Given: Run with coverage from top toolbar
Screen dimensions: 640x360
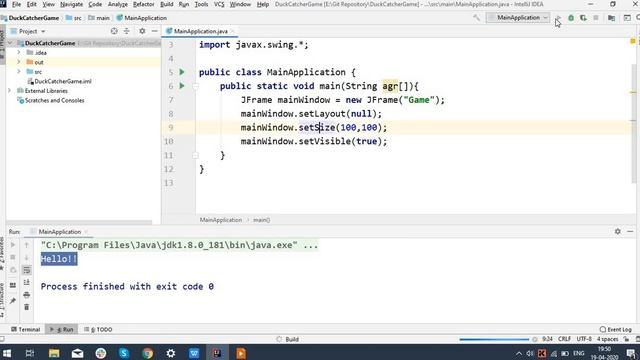Looking at the screenshot, I should (583, 18).
